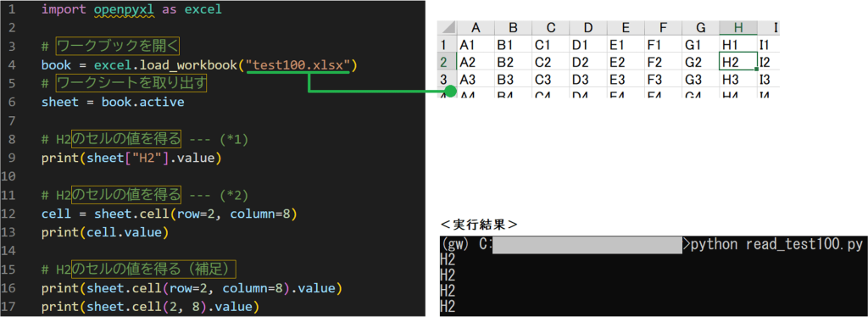The image size is (868, 317).
Task: Click sheet = book.active code line
Action: [113, 103]
